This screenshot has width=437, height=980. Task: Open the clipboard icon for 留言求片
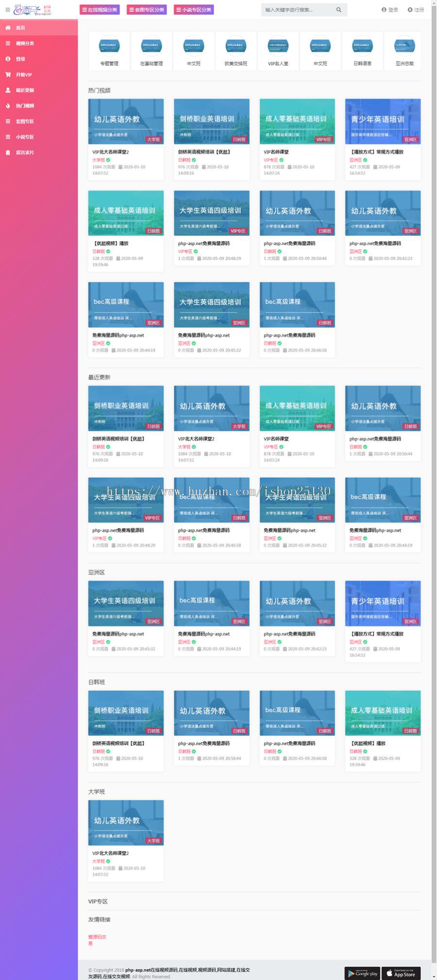click(8, 152)
